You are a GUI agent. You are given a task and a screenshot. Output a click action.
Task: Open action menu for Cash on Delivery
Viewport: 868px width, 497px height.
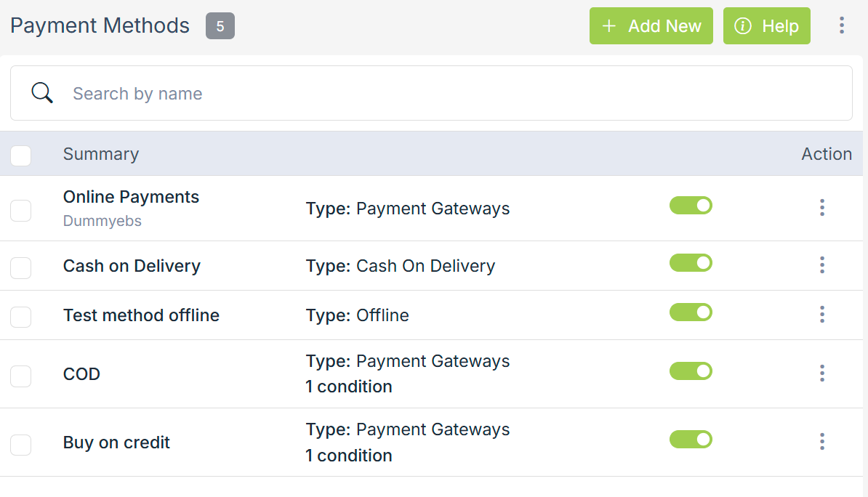click(x=822, y=265)
